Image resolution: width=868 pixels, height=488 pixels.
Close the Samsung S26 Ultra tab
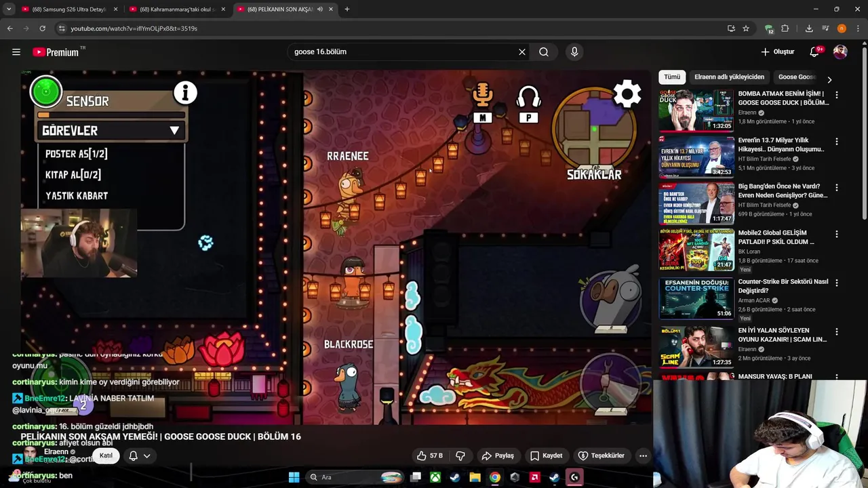(116, 9)
